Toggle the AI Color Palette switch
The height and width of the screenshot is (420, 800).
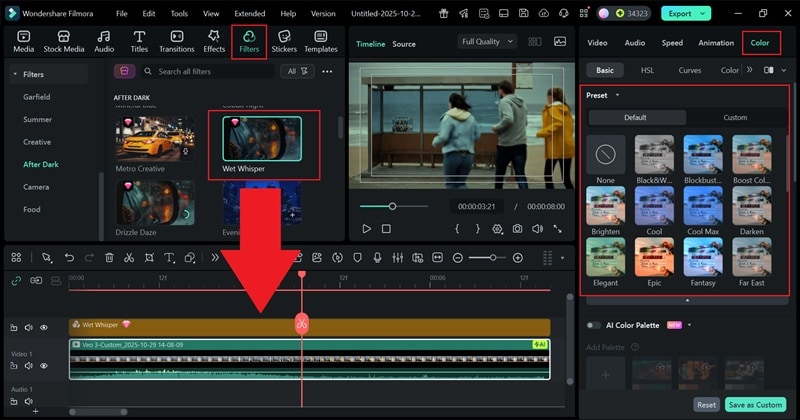click(x=593, y=325)
